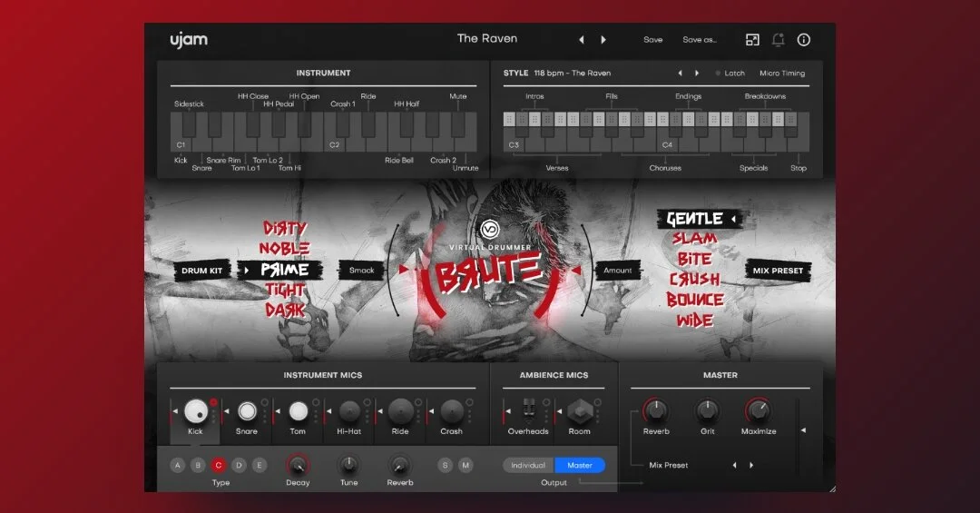Select the DARK drum kit
This screenshot has width=980, height=513.
coord(285,311)
